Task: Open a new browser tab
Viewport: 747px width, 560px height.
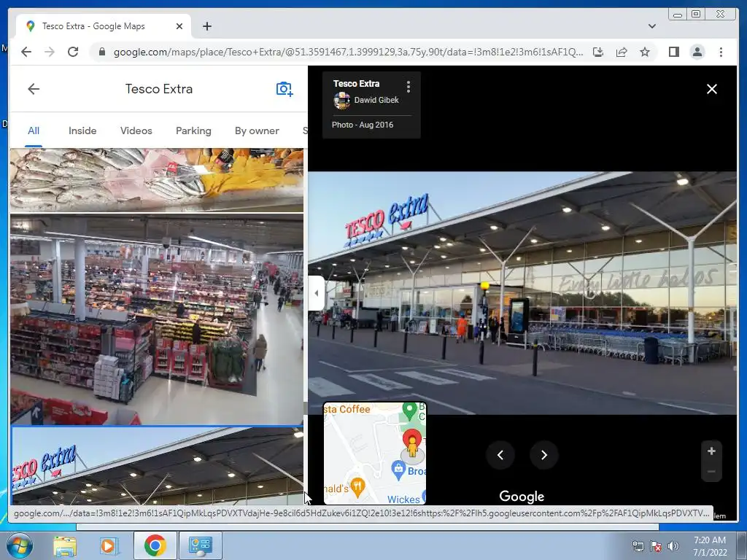Action: 206,26
